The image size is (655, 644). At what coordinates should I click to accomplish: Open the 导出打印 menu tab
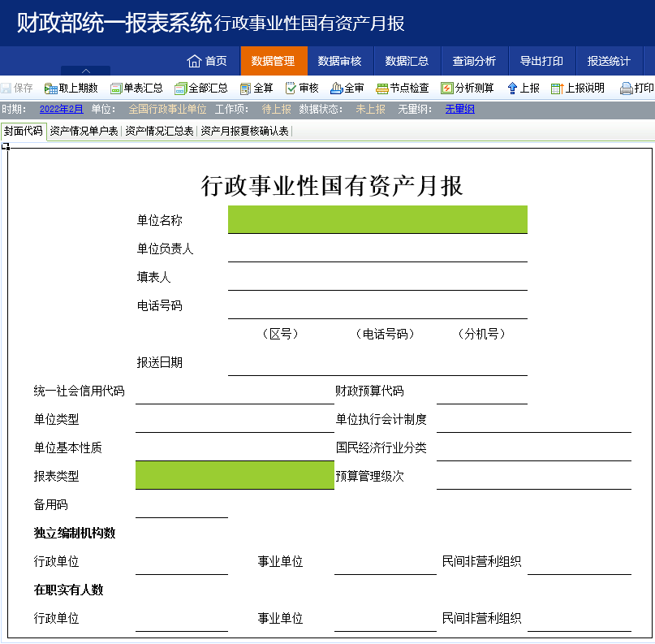[x=542, y=61]
